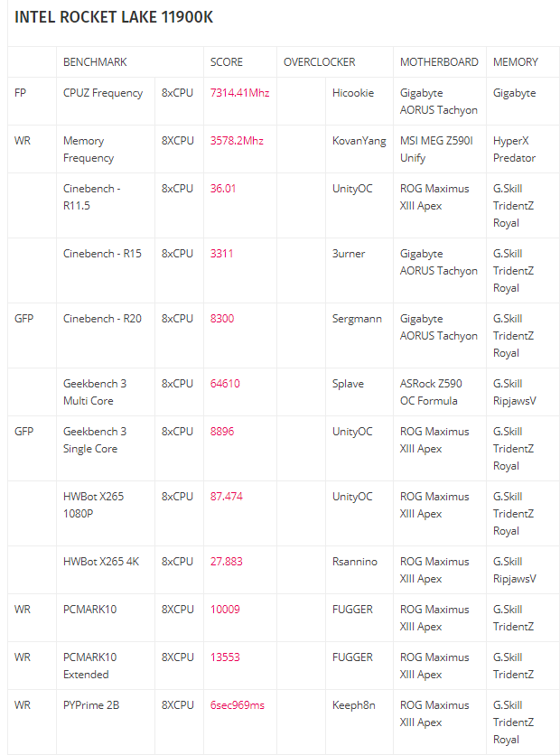Screen dimensions: 560x755
Task: Open the 3311 Cinebench R15 score
Action: (221, 254)
